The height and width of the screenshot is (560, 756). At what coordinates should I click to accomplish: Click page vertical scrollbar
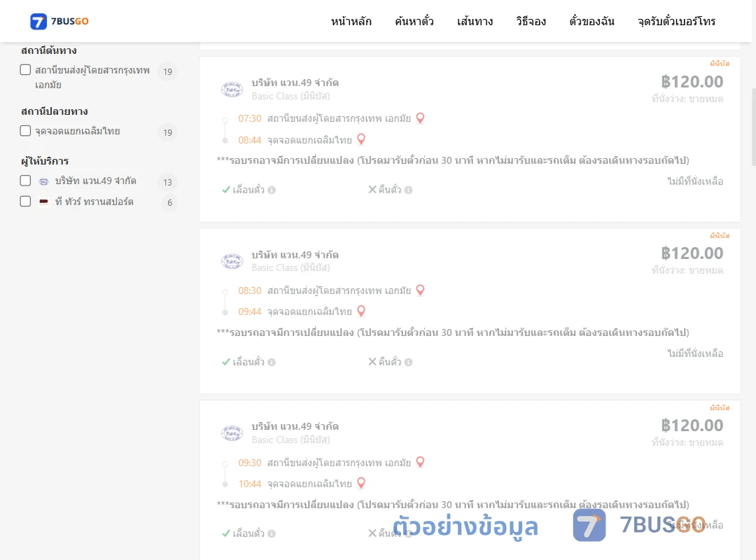click(x=754, y=127)
